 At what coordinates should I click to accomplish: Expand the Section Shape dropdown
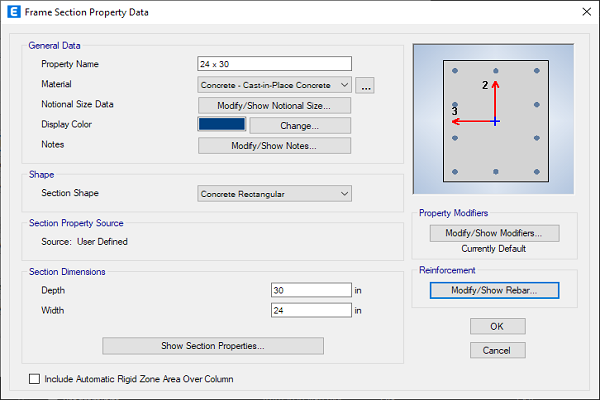click(x=275, y=193)
